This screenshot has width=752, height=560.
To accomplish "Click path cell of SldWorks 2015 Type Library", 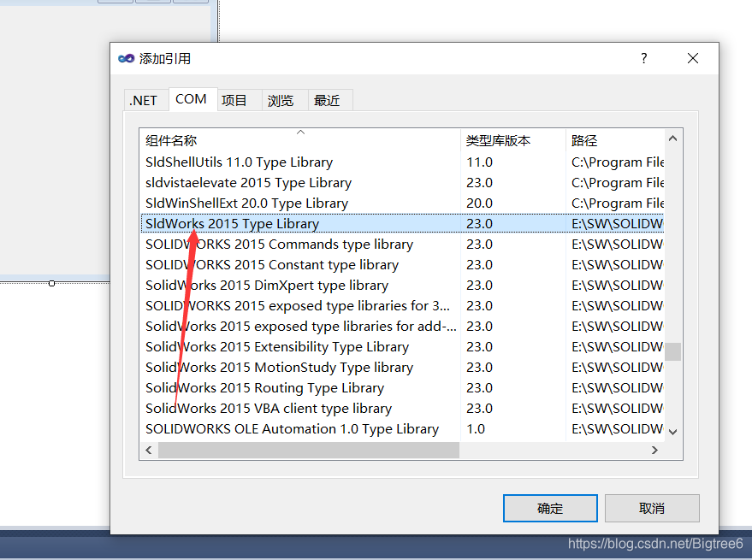I will (x=617, y=224).
